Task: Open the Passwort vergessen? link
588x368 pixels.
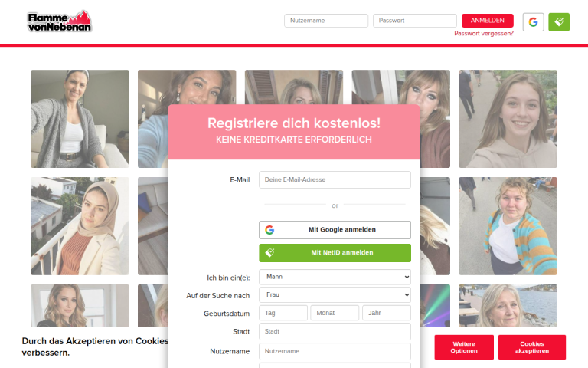Action: [484, 34]
